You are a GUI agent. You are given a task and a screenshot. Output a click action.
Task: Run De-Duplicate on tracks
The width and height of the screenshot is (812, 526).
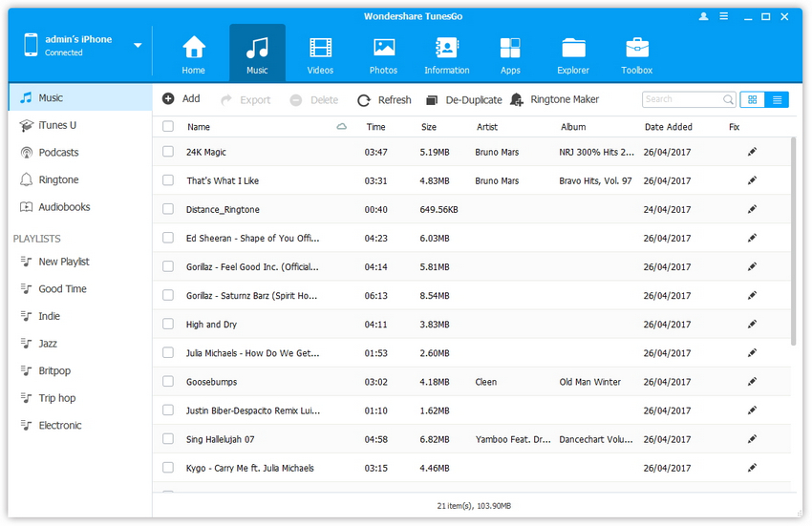click(x=463, y=100)
